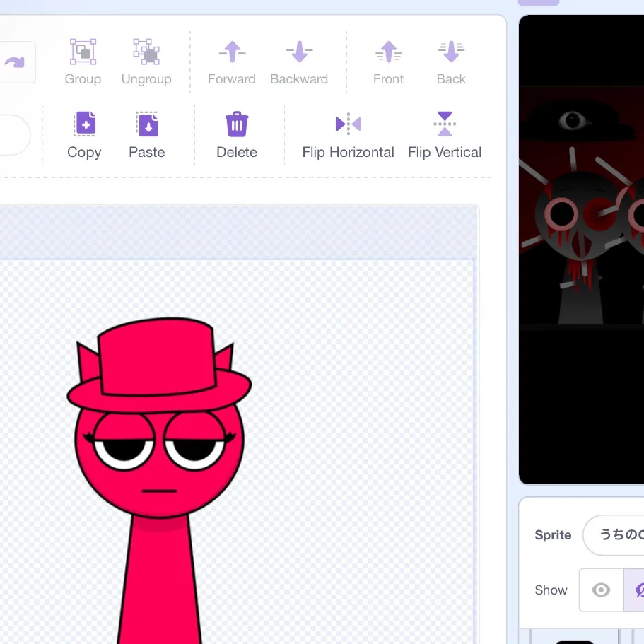Image resolution: width=644 pixels, height=644 pixels.
Task: Click the Copy icon
Action: 85,124
